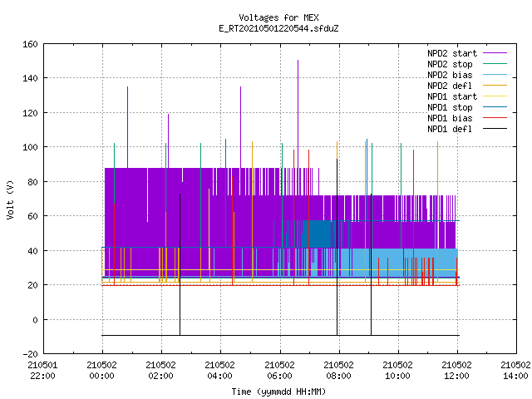Click the black NPD1 defl baseline near -9 V
The width and height of the screenshot is (532, 399).
(280, 335)
